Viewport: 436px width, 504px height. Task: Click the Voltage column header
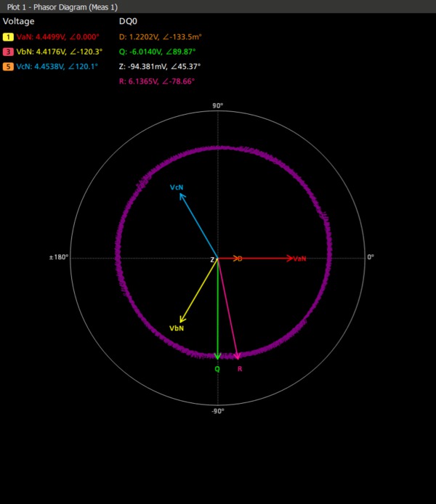(x=19, y=22)
